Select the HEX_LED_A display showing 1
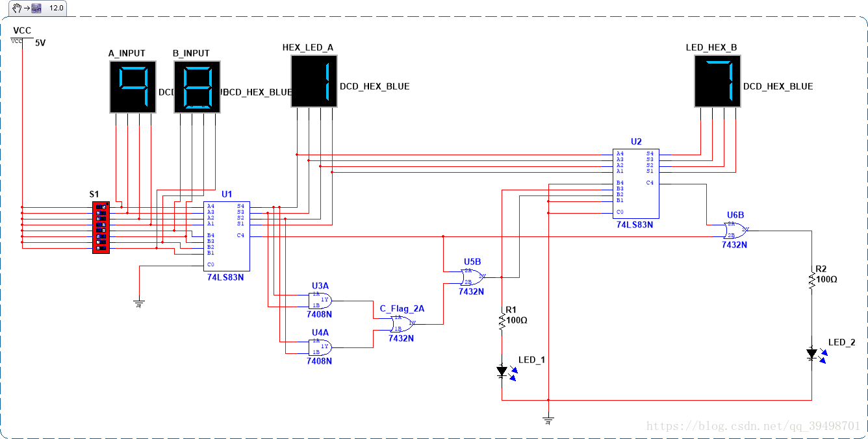The image size is (868, 439). tap(315, 81)
